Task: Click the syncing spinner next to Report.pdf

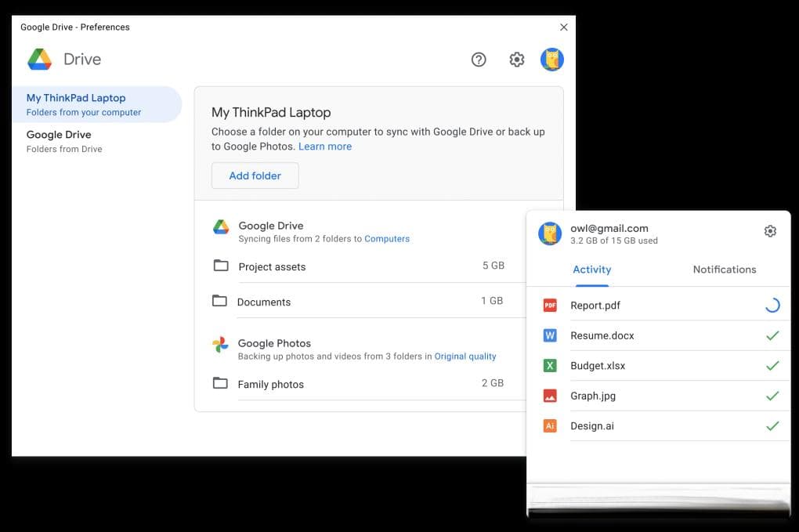Action: [772, 305]
